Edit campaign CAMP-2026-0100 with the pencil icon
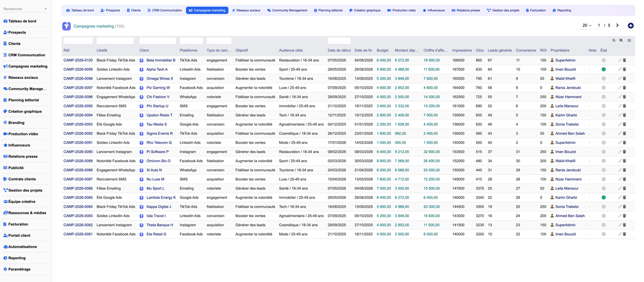 point(620,60)
